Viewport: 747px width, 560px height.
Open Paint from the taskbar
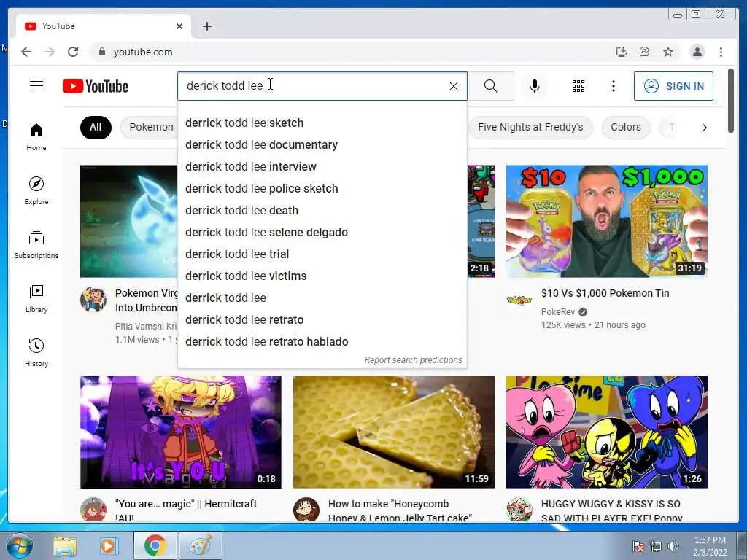point(201,545)
